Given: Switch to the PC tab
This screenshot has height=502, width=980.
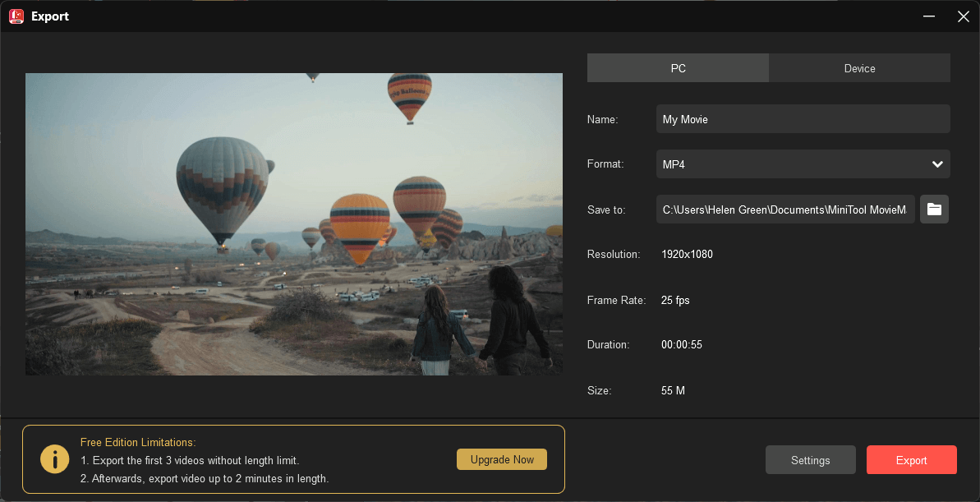Looking at the screenshot, I should (x=679, y=68).
